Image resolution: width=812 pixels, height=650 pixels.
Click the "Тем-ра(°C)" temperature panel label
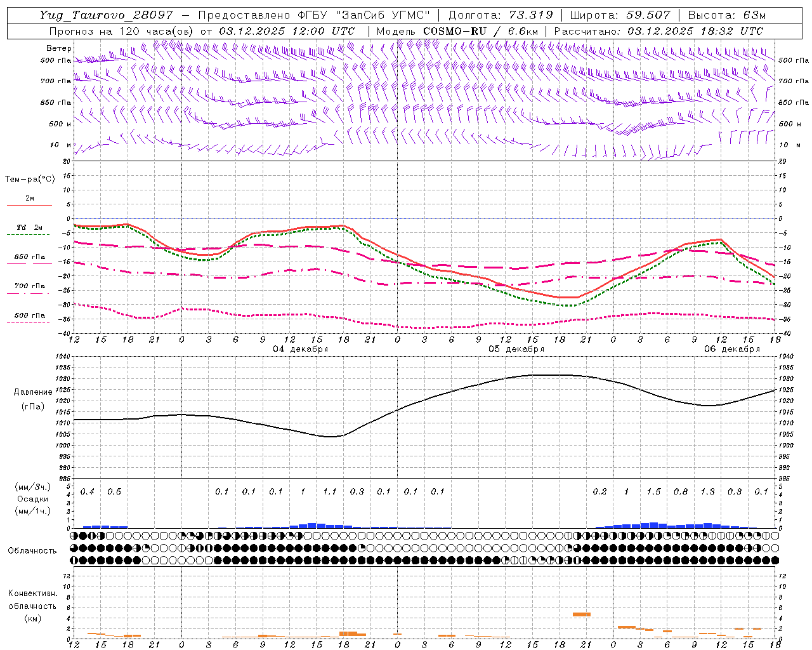click(30, 180)
